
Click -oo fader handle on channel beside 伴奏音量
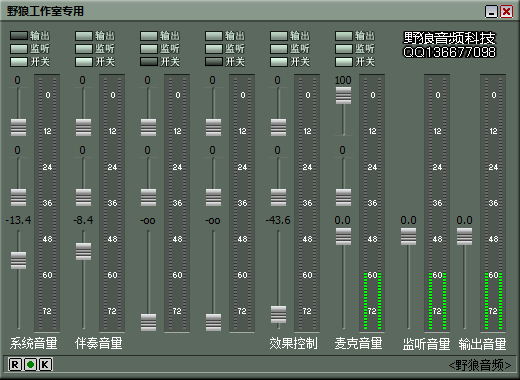pyautogui.click(x=148, y=322)
